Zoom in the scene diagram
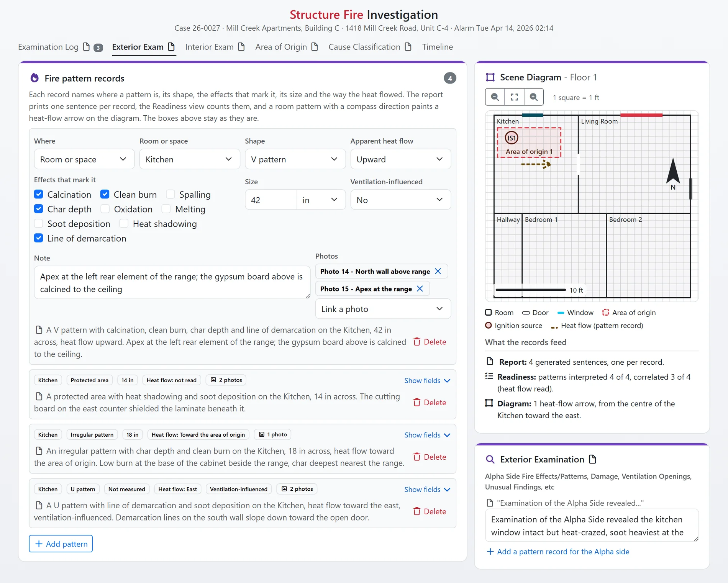 click(x=533, y=97)
